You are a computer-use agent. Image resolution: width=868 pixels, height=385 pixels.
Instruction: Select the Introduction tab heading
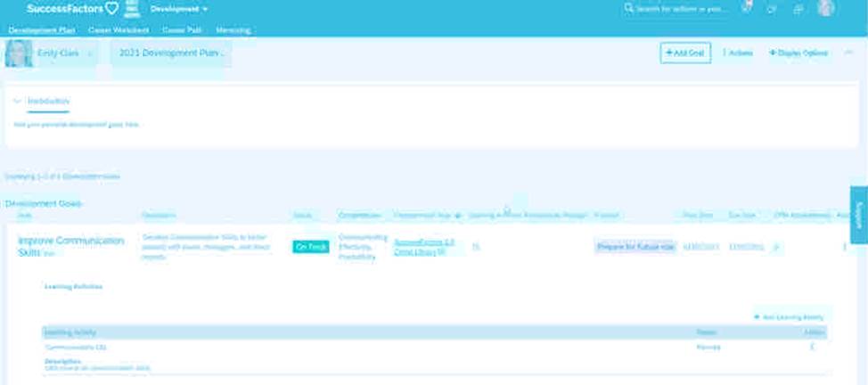48,102
